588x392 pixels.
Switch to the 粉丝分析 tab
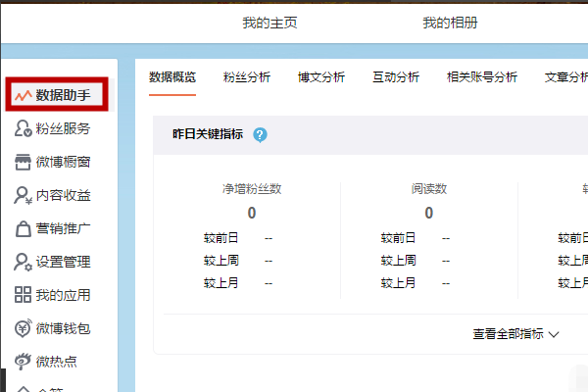pos(247,77)
